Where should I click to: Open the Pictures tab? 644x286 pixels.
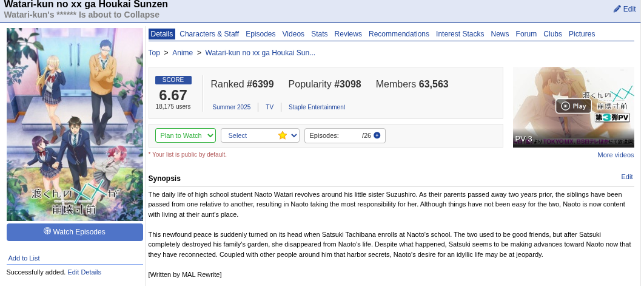pyautogui.click(x=582, y=34)
